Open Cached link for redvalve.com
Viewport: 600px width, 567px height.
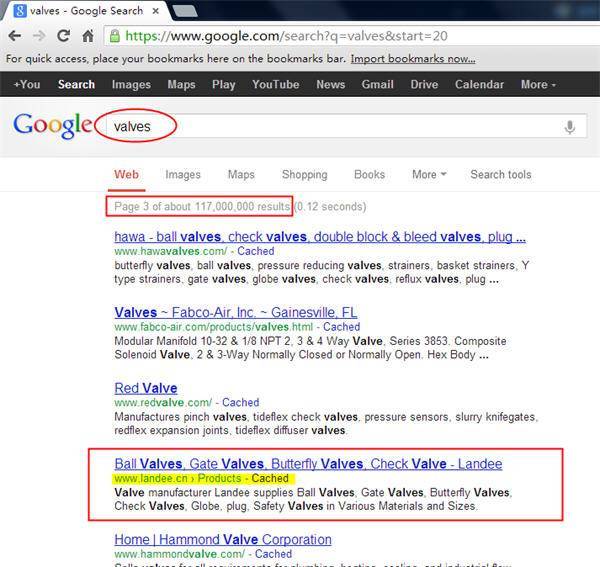pos(240,402)
